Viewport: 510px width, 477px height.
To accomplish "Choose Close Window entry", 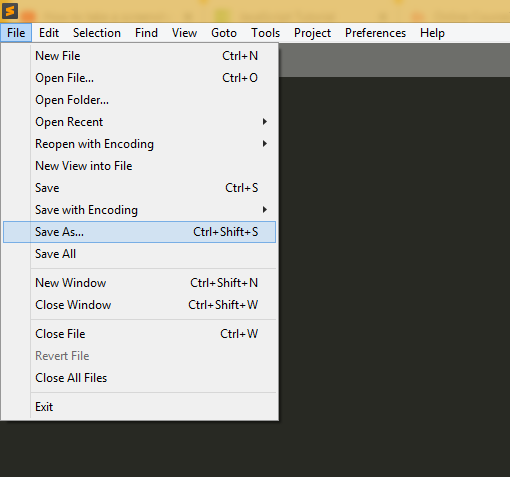I will point(139,305).
